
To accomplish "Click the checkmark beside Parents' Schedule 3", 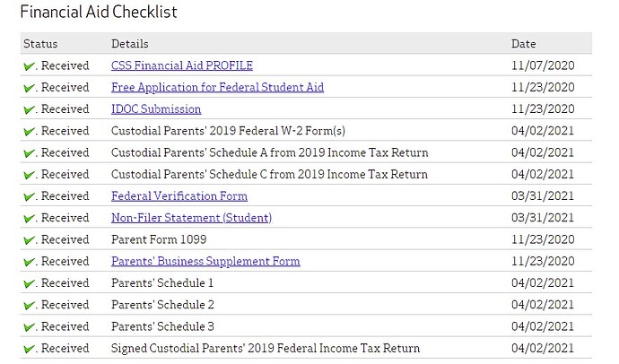I will click(29, 327).
